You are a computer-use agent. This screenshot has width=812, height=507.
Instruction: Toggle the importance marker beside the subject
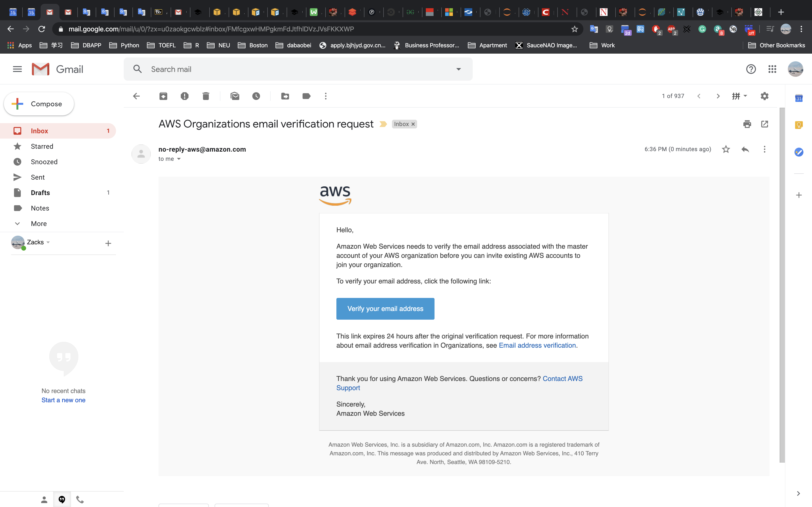click(x=383, y=124)
